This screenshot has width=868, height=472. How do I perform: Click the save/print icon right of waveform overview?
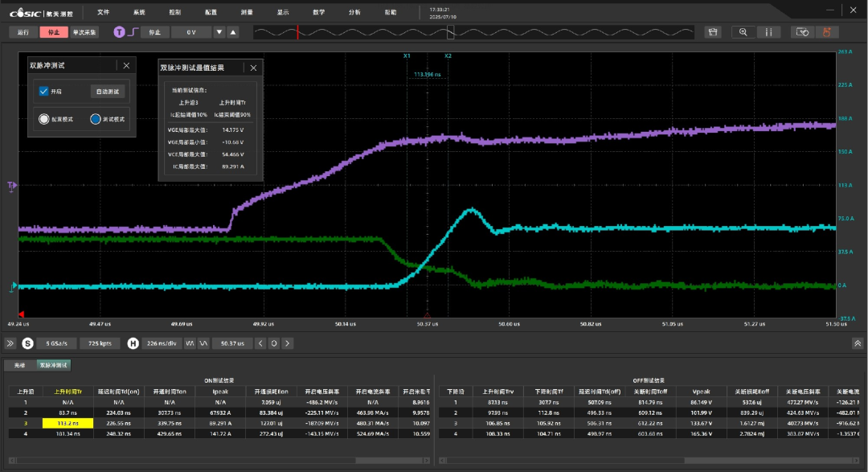[712, 32]
